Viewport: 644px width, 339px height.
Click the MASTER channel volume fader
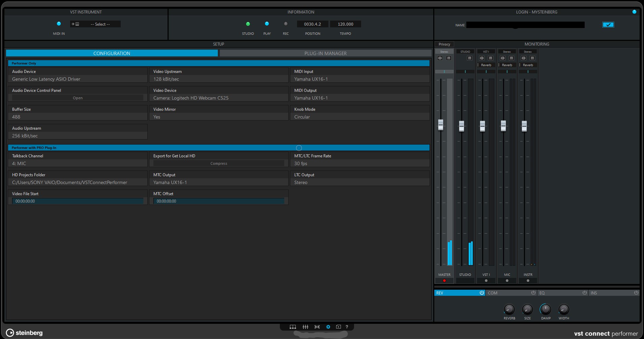click(x=440, y=125)
